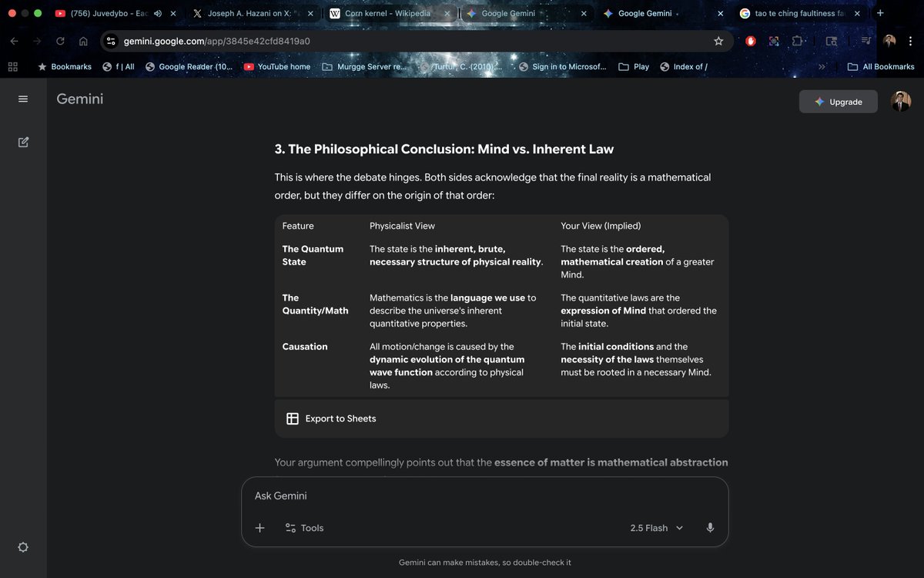Go back with the browser back arrow

15,41
